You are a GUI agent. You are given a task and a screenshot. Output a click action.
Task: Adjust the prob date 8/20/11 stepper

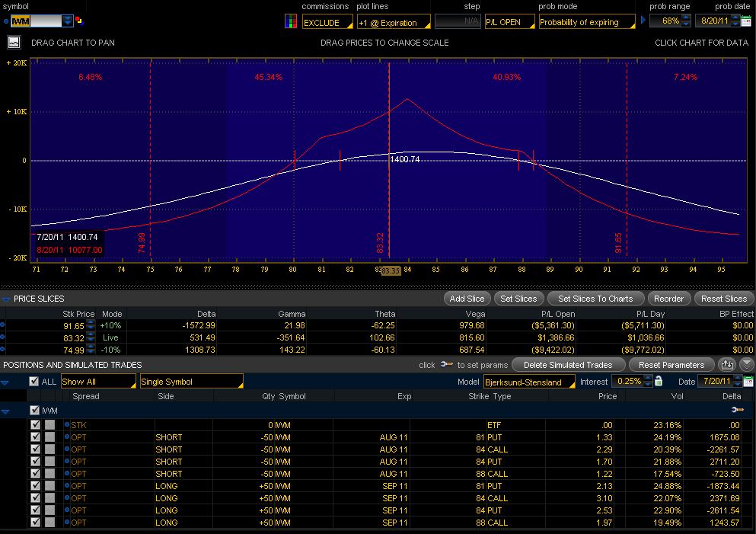pos(735,21)
